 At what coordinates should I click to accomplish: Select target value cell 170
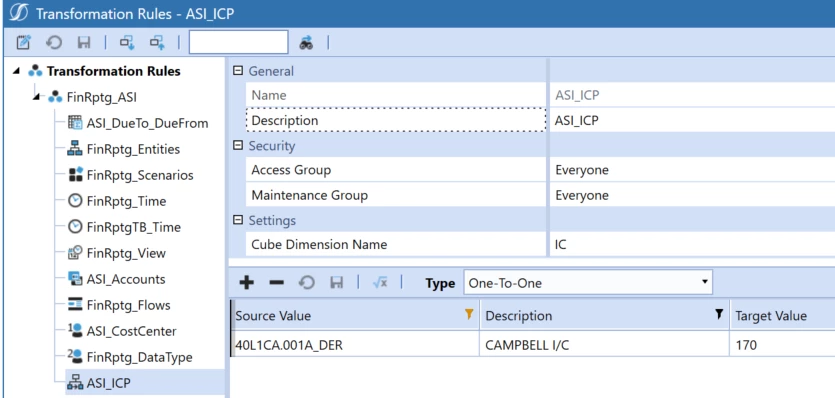click(782, 345)
